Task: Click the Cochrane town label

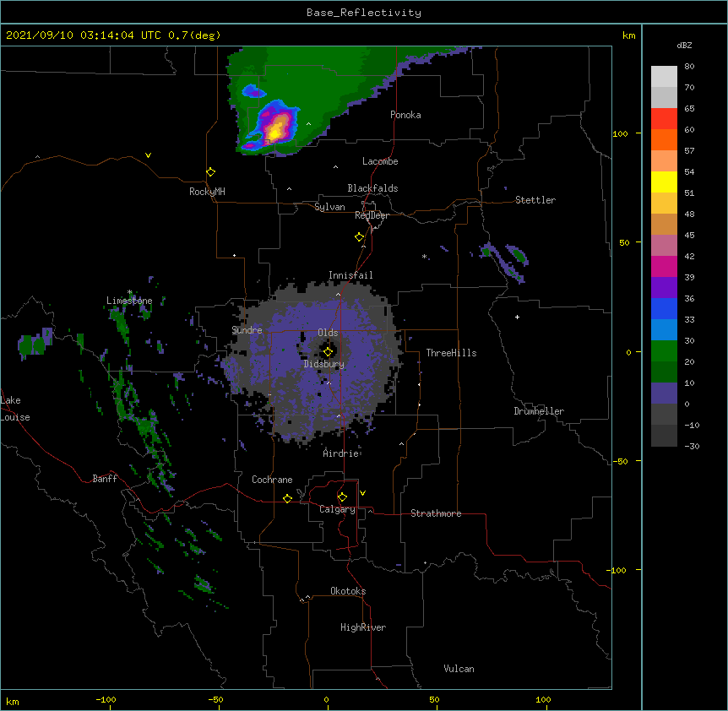Action: click(x=272, y=480)
